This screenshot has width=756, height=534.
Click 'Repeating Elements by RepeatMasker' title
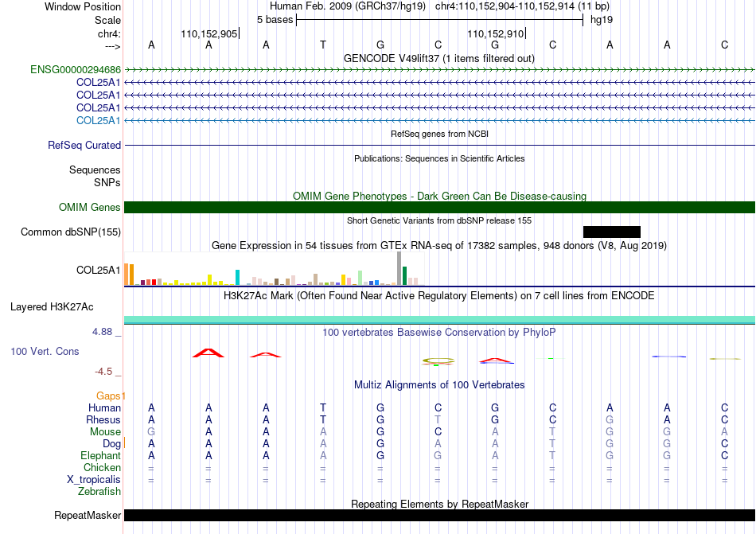440,504
